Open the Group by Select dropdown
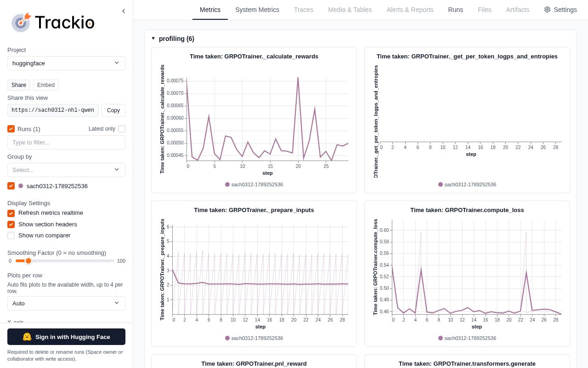588x368 pixels. point(66,170)
